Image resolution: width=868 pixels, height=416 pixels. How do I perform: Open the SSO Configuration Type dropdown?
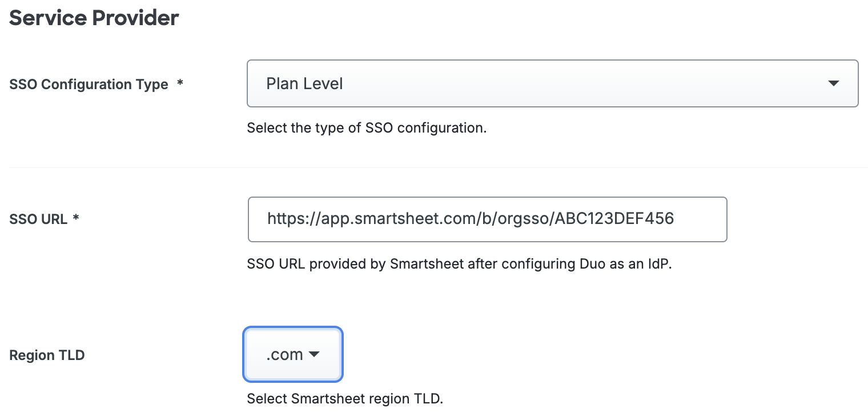pyautogui.click(x=552, y=83)
